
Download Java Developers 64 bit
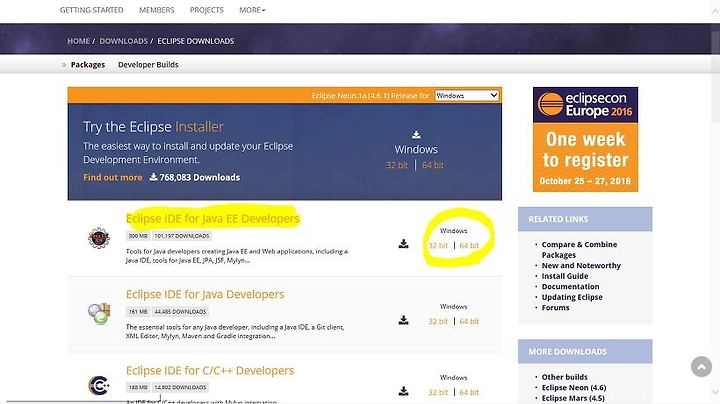click(469, 321)
